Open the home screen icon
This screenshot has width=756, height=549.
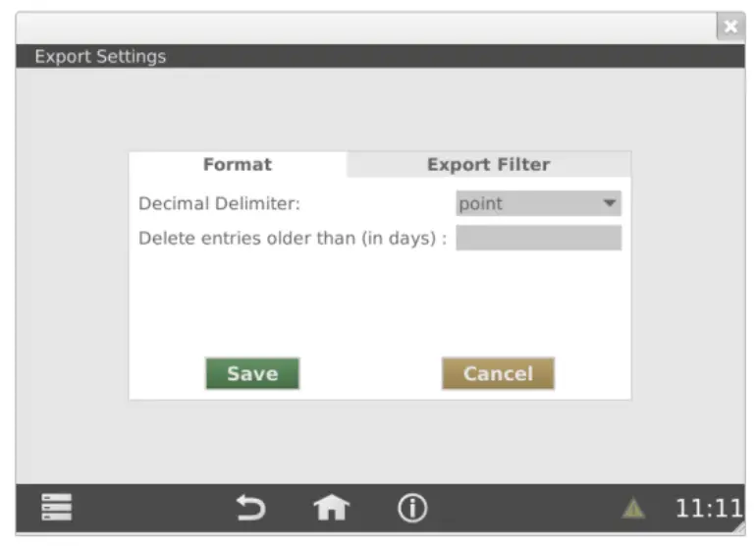click(331, 508)
